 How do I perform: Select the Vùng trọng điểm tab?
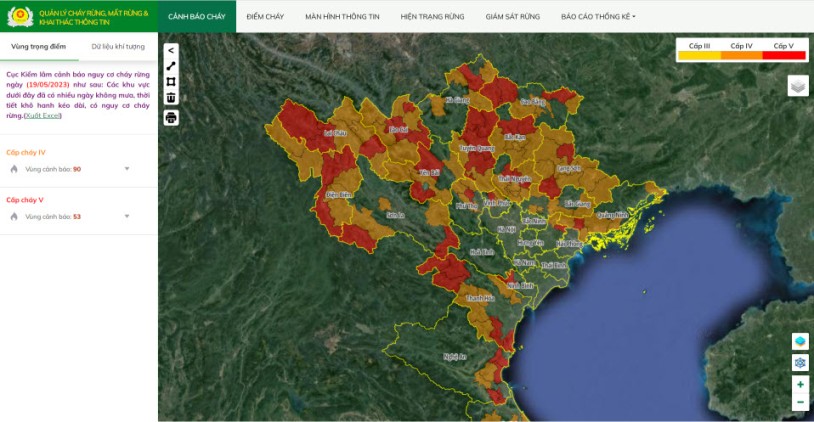pyautogui.click(x=38, y=46)
